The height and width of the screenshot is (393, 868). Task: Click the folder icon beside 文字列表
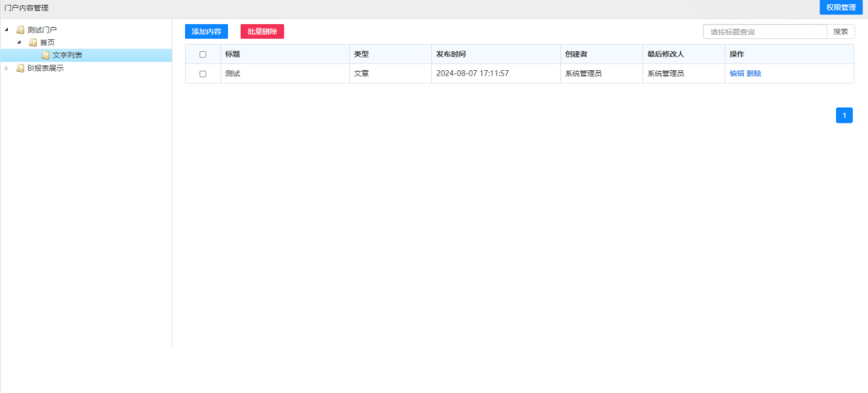click(x=45, y=55)
